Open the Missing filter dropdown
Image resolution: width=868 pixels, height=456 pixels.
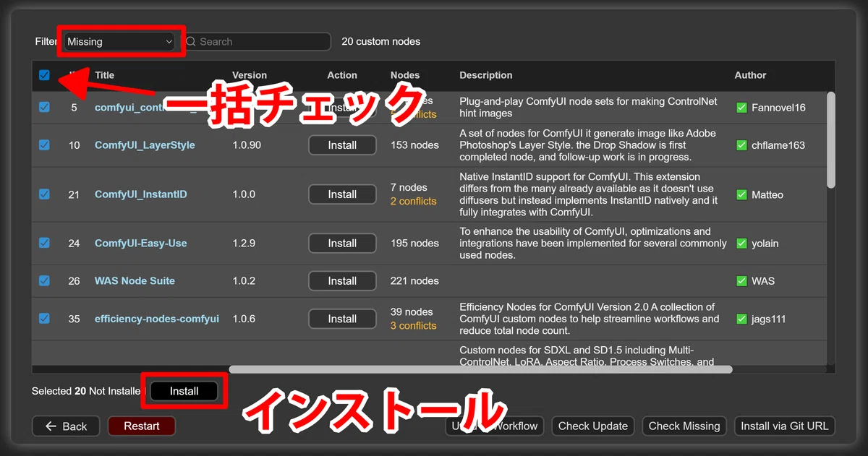tap(119, 42)
